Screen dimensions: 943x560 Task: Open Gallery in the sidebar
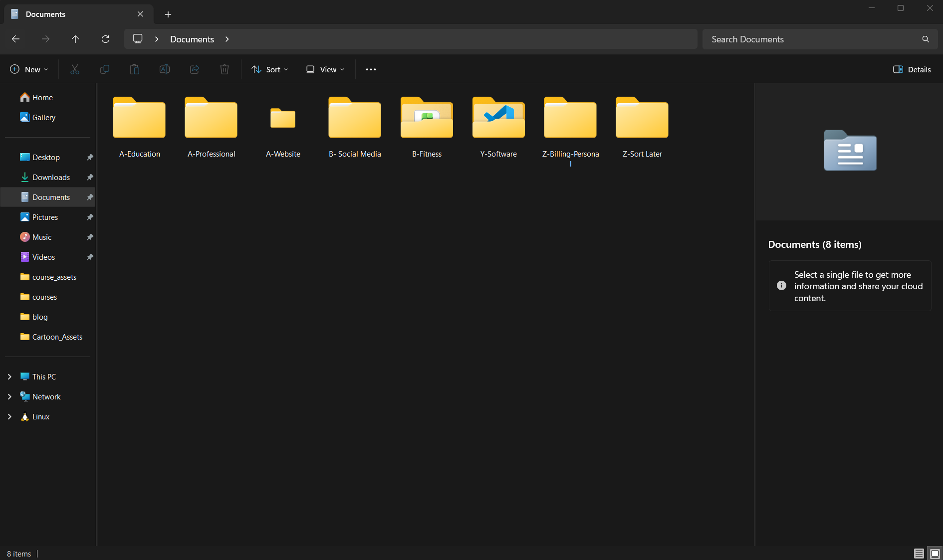(48, 117)
